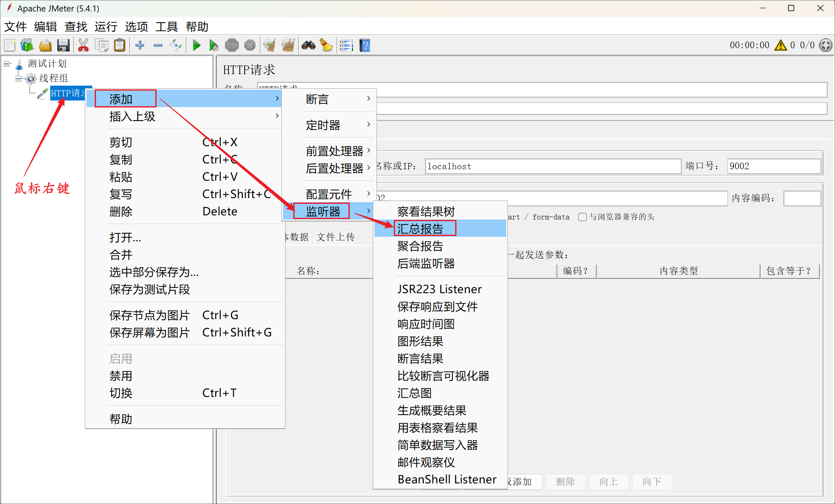Select the HTTP请求 node in tree
Image resolution: width=835 pixels, height=504 pixels.
point(68,93)
